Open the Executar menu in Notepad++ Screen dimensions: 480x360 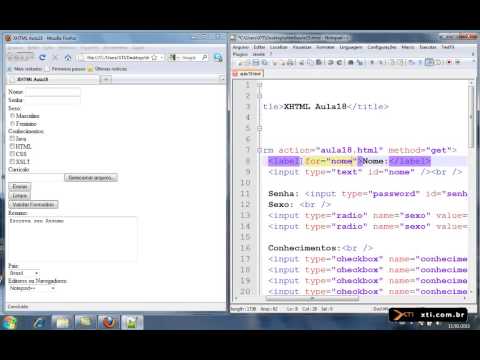pyautogui.click(x=428, y=47)
